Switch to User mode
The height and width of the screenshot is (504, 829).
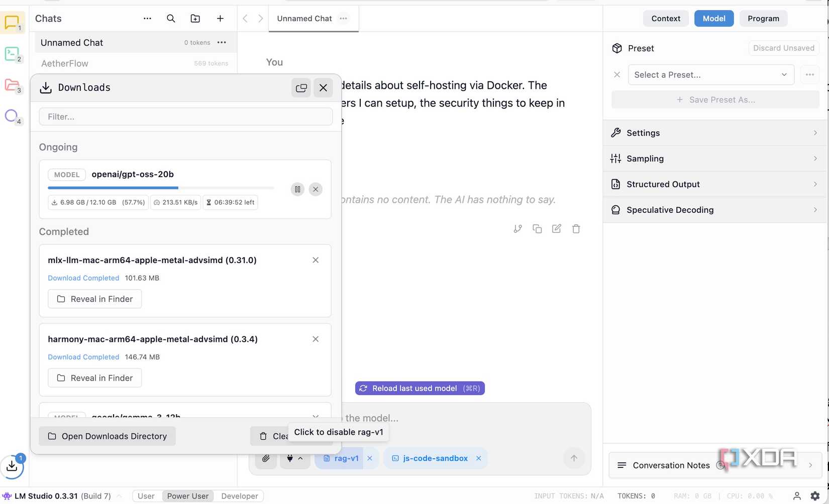tap(146, 496)
